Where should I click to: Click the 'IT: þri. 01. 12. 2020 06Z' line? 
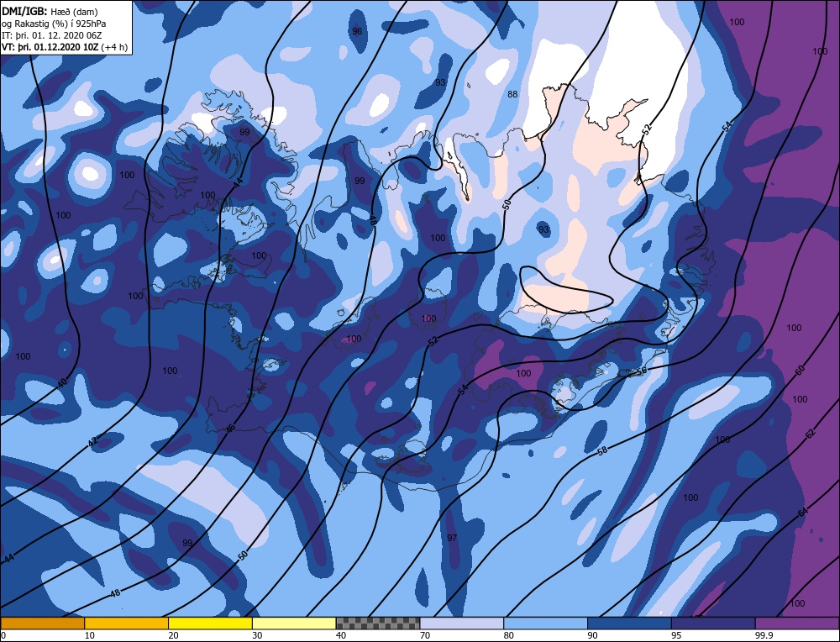(51, 35)
